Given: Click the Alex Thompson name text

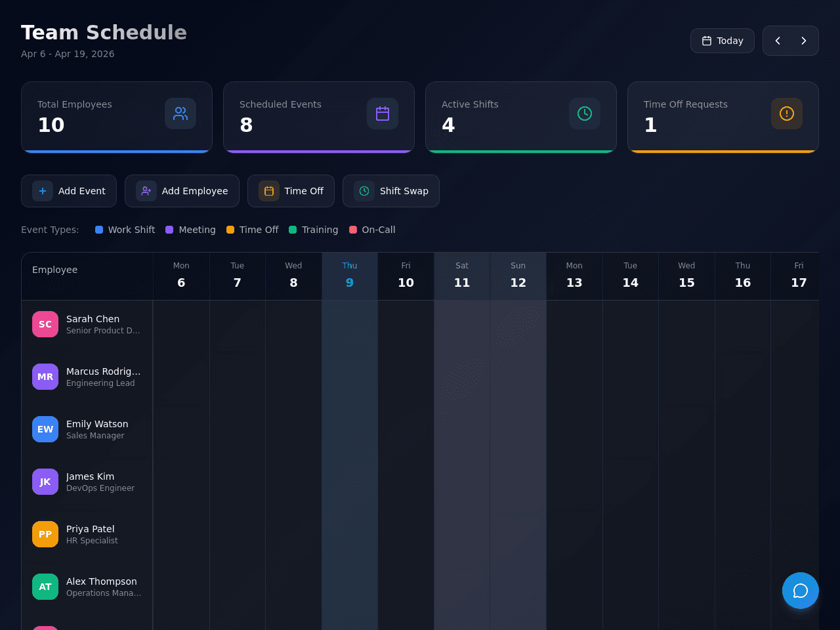Looking at the screenshot, I should pyautogui.click(x=102, y=581).
